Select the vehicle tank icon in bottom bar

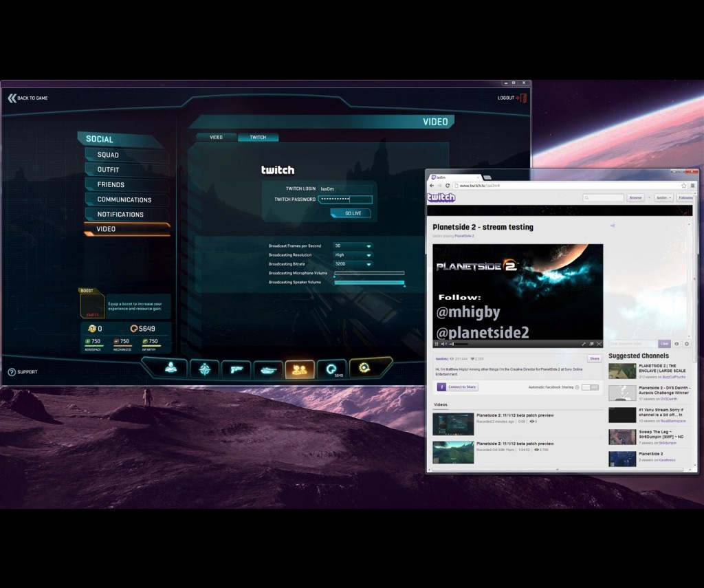click(x=267, y=369)
